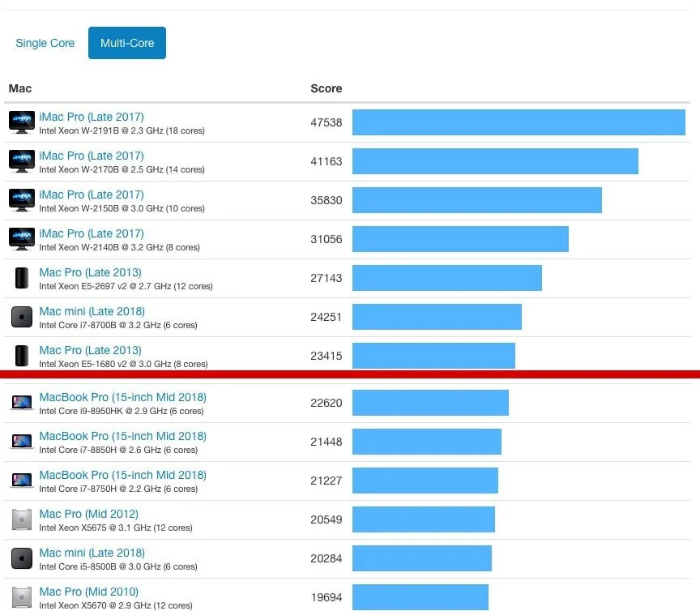This screenshot has height=611, width=700.
Task: Select text Intel Xeon X5675 @ 3.1 GHz
Action: click(x=95, y=528)
